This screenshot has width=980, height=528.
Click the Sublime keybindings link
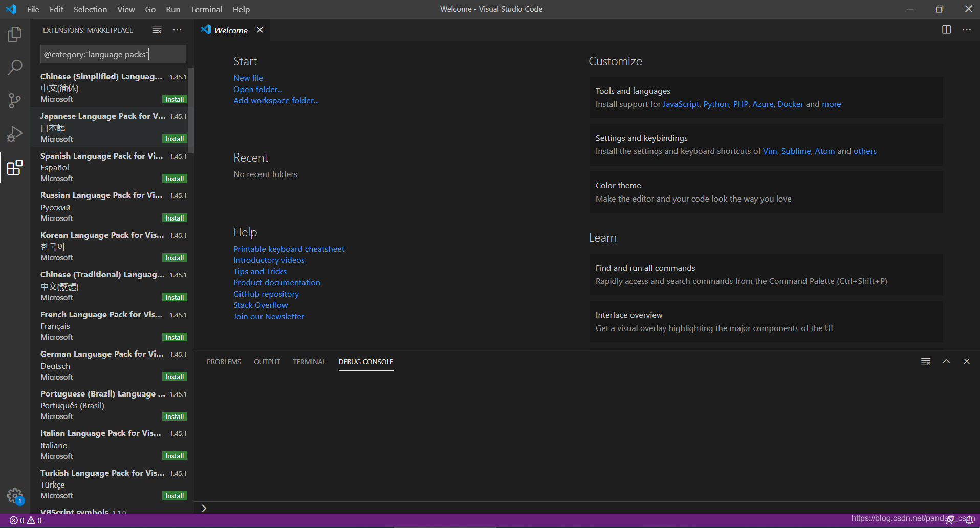point(796,151)
